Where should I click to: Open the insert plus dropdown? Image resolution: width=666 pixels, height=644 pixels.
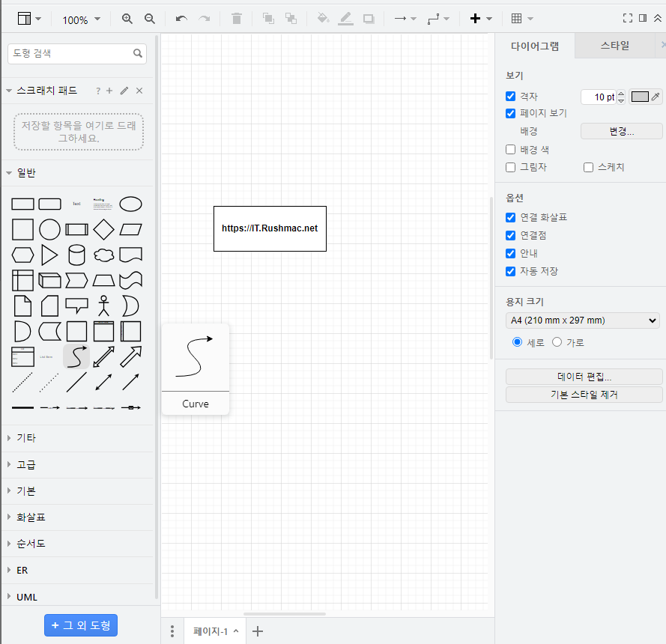[x=481, y=19]
